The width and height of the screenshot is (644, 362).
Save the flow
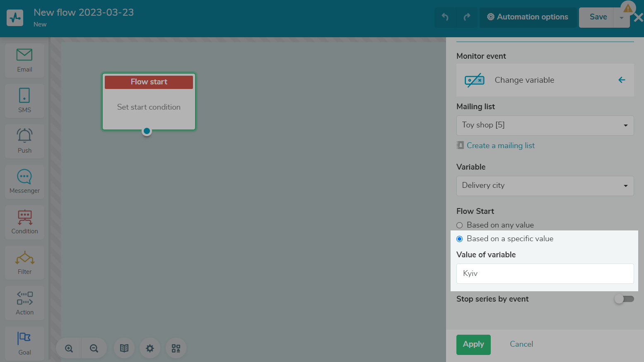pos(596,17)
